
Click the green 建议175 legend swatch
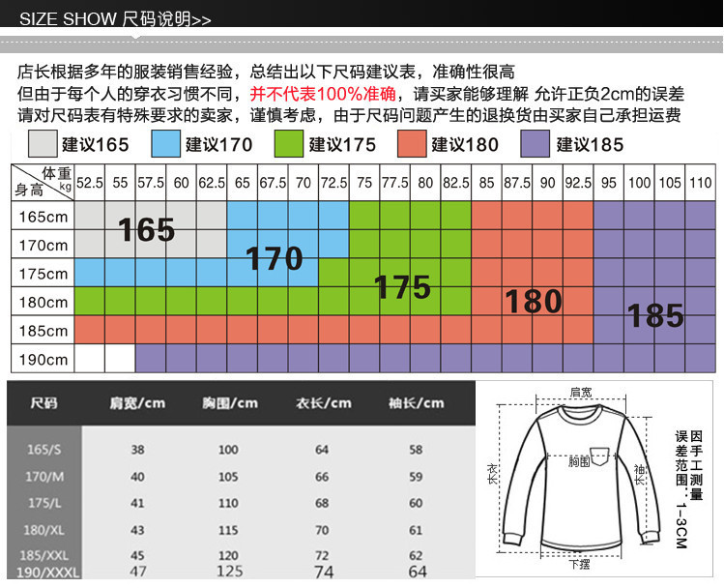click(289, 144)
